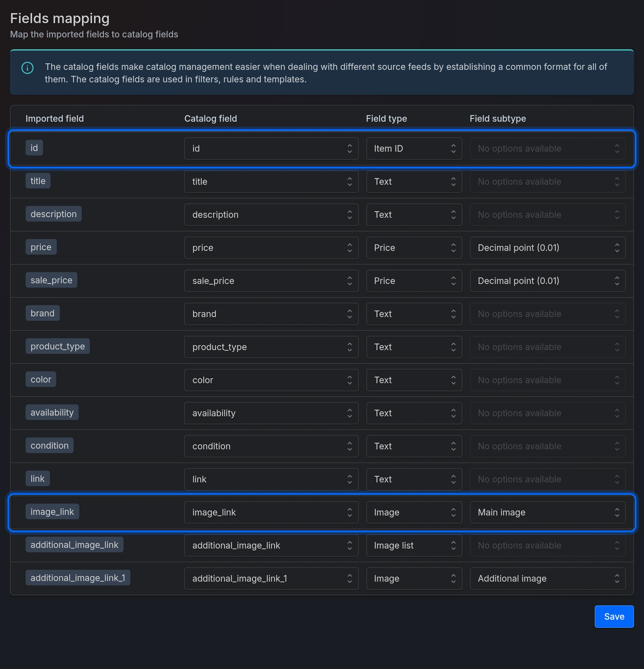Open Catalog field dropdown for brand row
The width and height of the screenshot is (644, 669).
(x=271, y=314)
